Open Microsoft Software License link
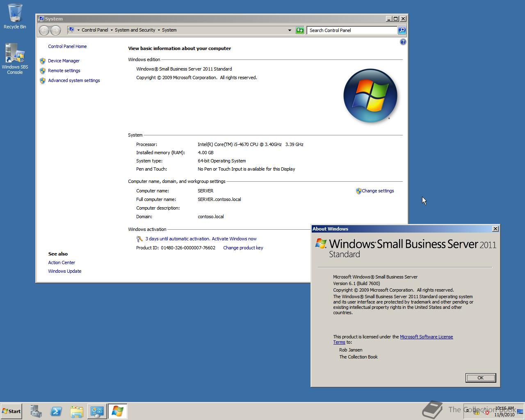The height and width of the screenshot is (420, 525). 427,337
